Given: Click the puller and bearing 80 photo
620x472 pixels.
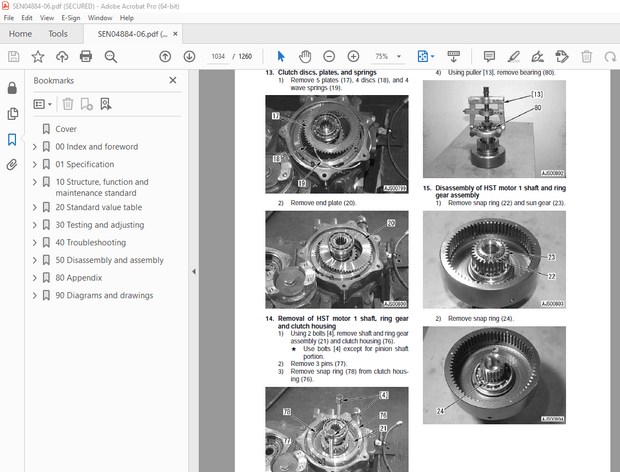Looking at the screenshot, I should 494,129.
